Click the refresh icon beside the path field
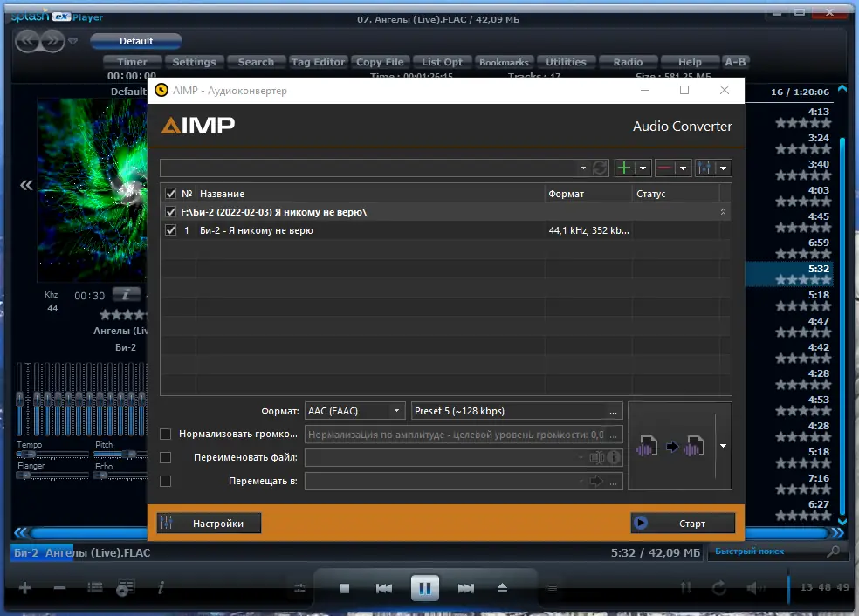Image resolution: width=859 pixels, height=616 pixels. (600, 168)
